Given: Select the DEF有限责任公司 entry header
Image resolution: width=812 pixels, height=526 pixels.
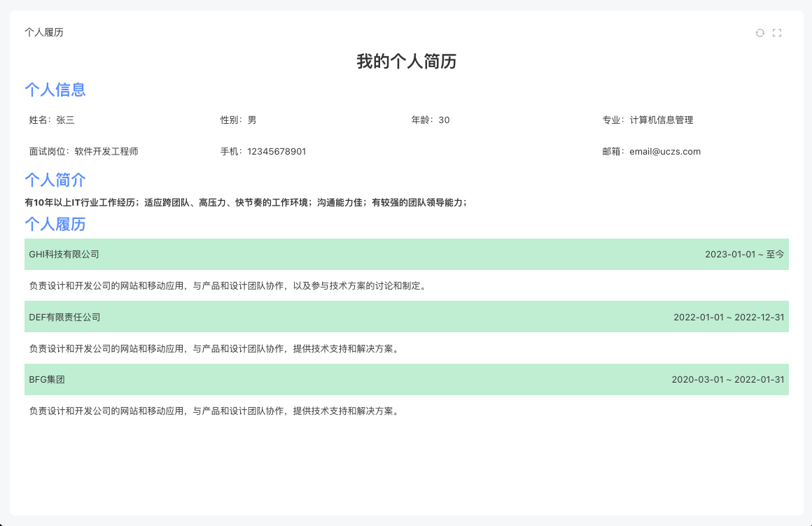Looking at the screenshot, I should pyautogui.click(x=66, y=316).
